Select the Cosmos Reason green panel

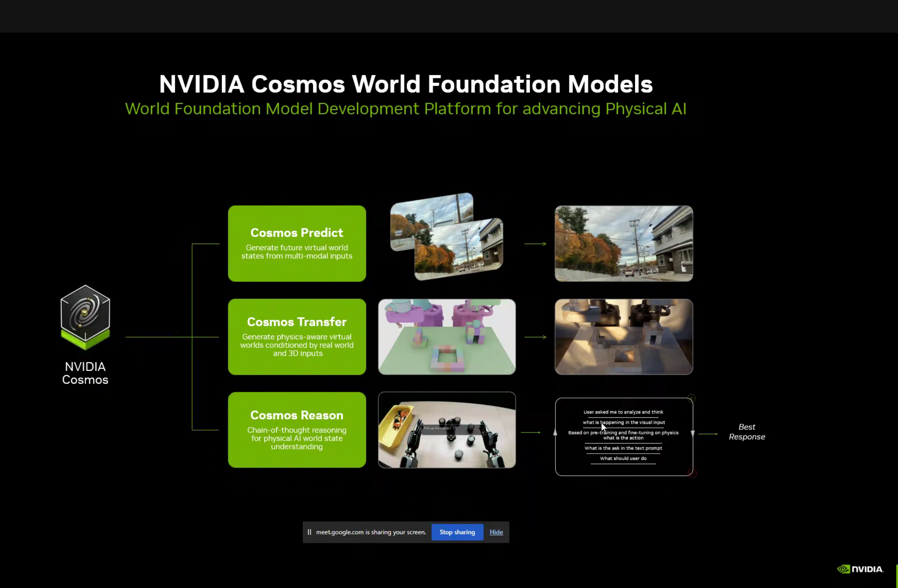click(297, 430)
